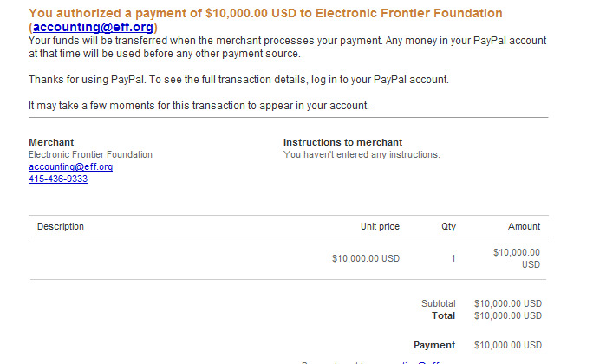
Task: Click the 'Amount' column header
Action: click(524, 226)
